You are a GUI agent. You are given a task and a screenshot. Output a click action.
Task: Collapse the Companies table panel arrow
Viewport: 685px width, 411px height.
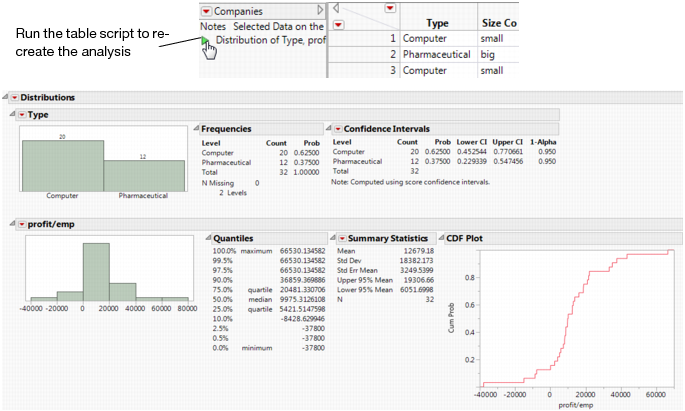pyautogui.click(x=320, y=11)
